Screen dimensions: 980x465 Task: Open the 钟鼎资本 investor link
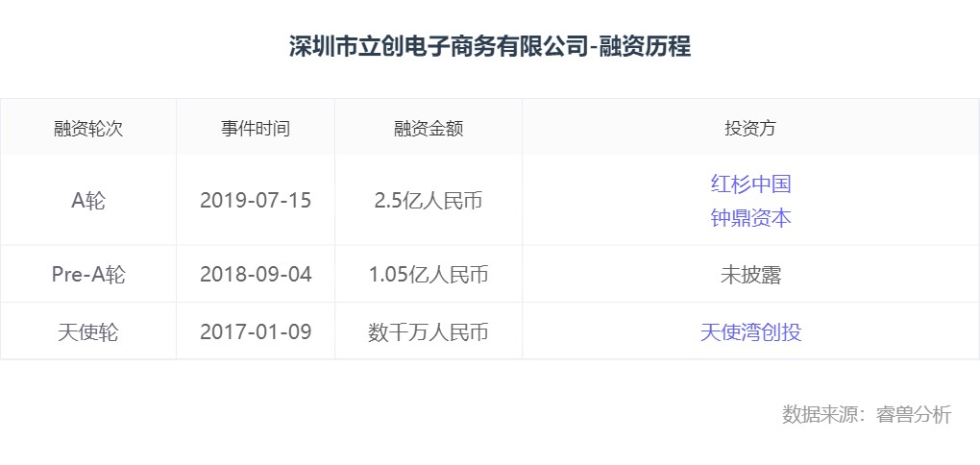750,218
